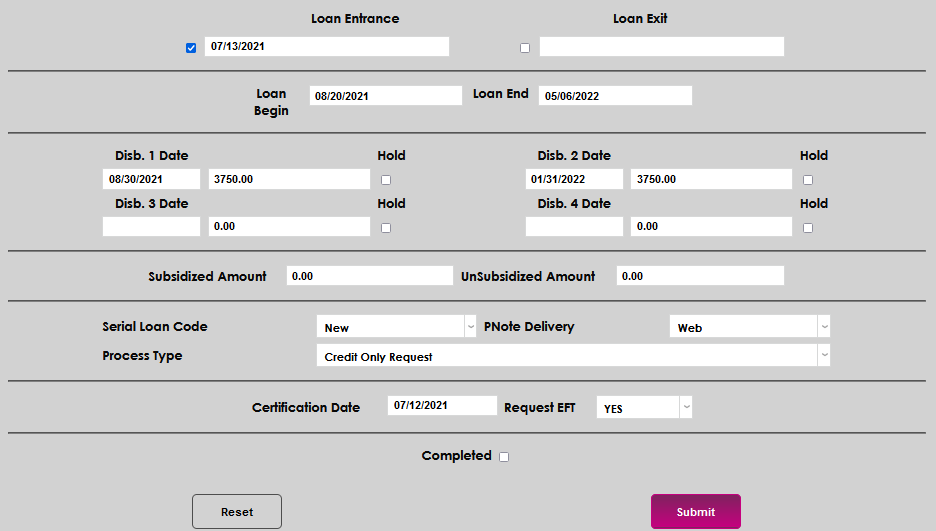Open the Serial Loan Code dropdown
Viewport: 936px width, 531px height.
point(396,327)
